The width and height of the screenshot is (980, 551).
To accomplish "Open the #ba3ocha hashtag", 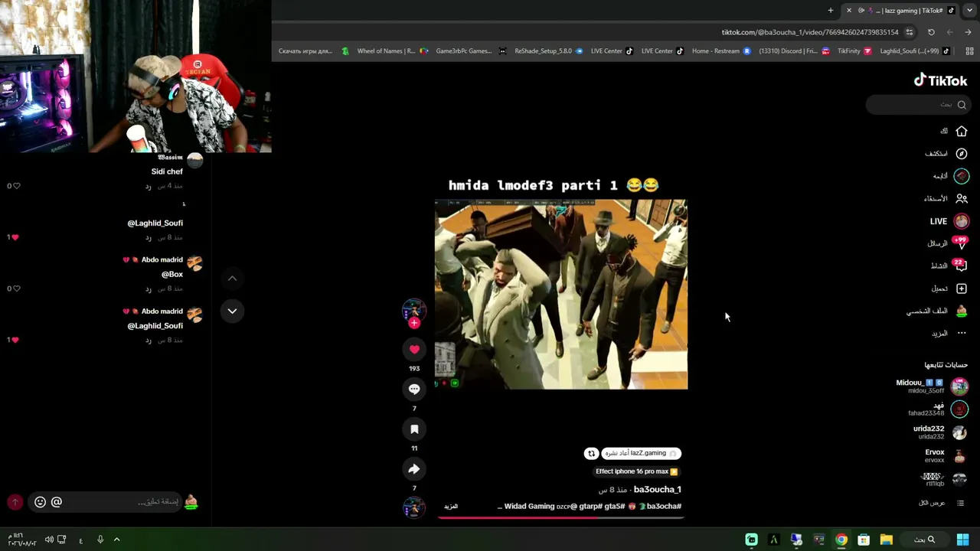I will click(x=664, y=507).
